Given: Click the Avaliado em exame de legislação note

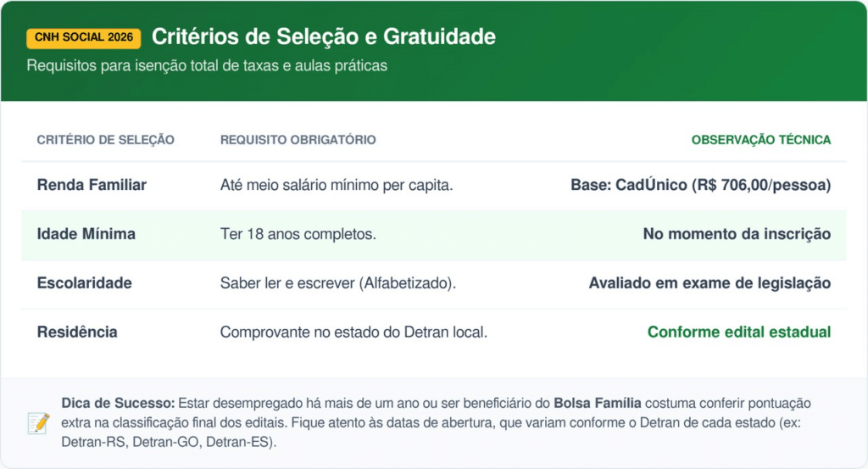Looking at the screenshot, I should [x=709, y=283].
